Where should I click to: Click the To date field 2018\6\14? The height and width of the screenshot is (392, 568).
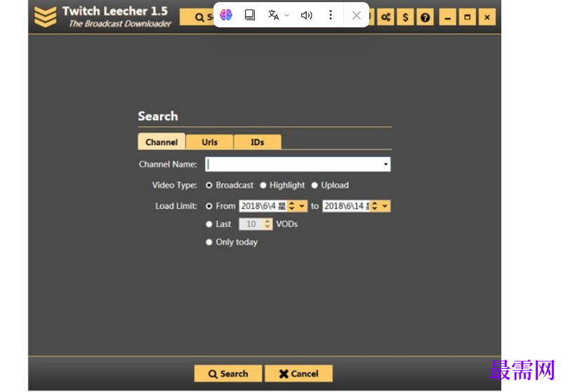[346, 206]
